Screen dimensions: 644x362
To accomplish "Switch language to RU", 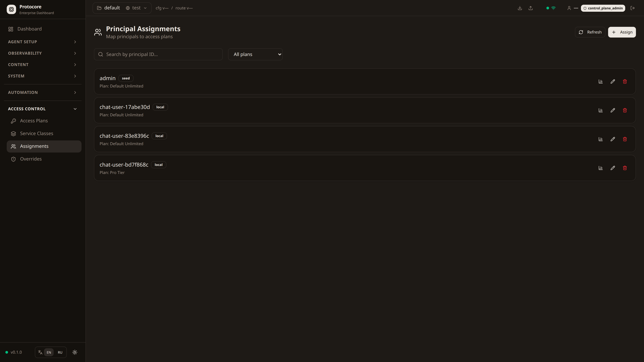I will pos(60,352).
